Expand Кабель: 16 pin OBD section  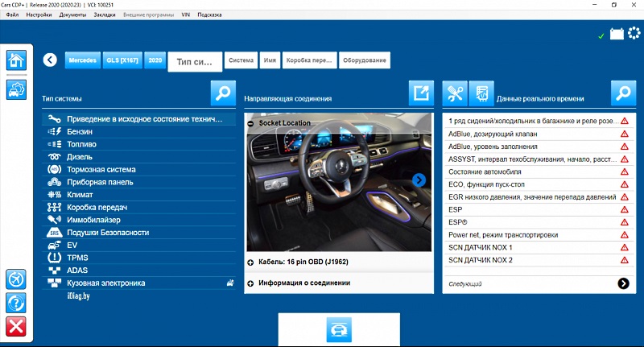251,262
